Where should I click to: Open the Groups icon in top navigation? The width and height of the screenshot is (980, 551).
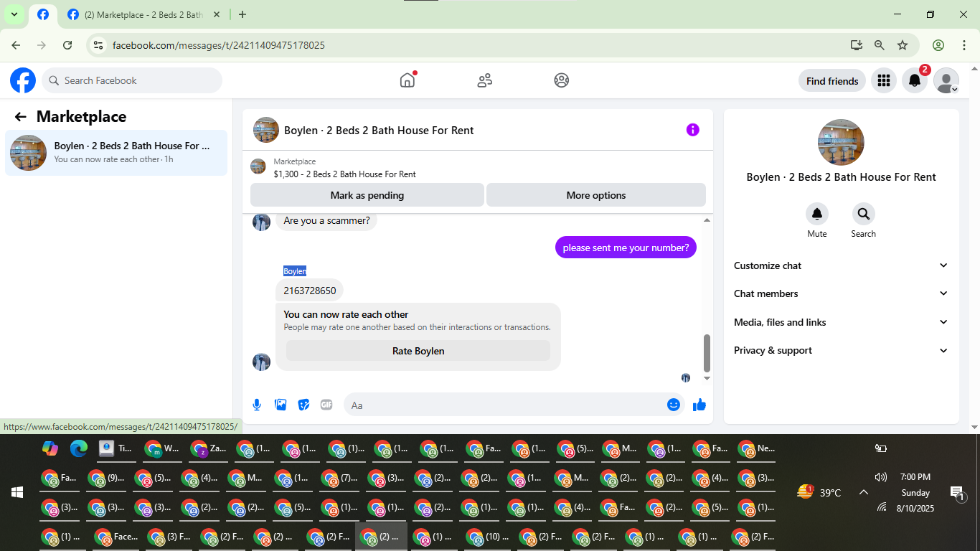[562, 80]
